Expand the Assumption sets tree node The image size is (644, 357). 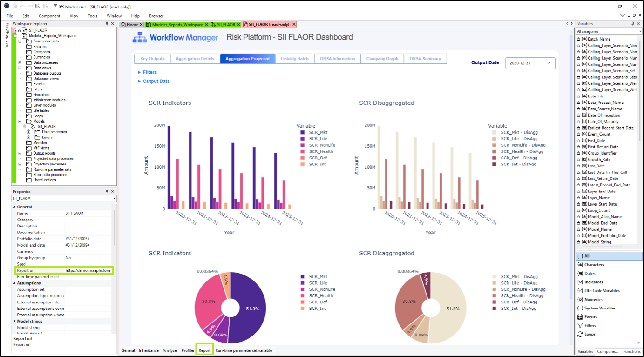point(20,41)
